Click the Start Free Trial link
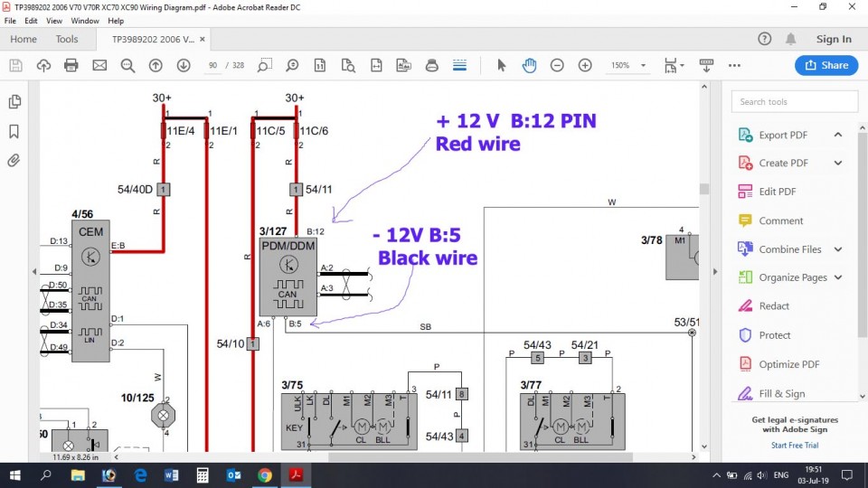The image size is (868, 488). (795, 445)
